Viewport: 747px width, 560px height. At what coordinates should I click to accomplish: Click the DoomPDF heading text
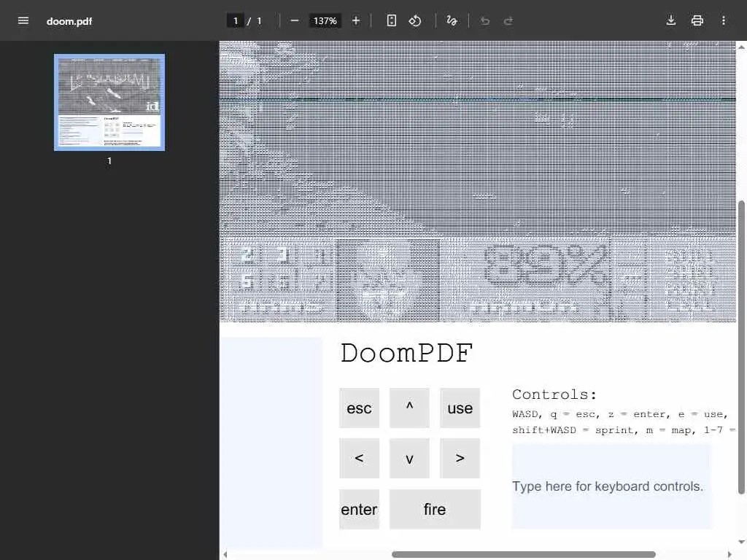(x=406, y=354)
